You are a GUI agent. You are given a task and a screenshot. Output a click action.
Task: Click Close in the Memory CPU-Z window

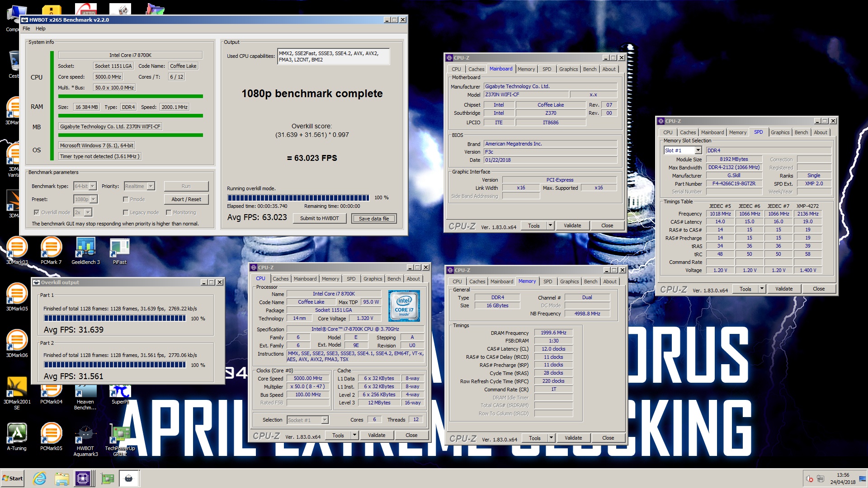tap(608, 438)
